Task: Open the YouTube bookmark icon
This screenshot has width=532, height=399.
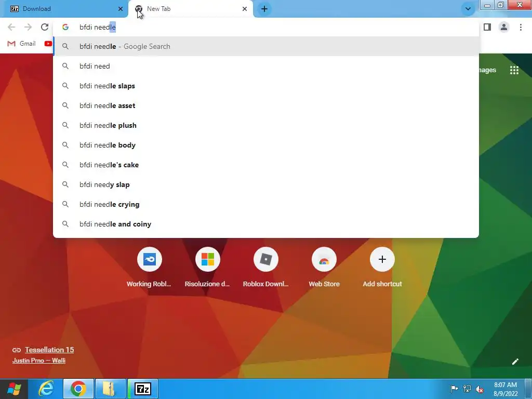Action: (x=48, y=44)
